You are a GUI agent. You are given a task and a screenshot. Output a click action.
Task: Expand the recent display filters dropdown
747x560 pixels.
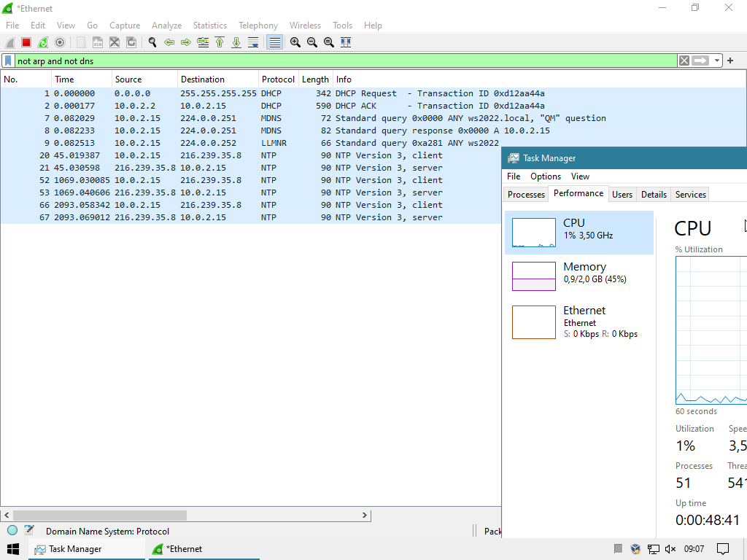coord(717,61)
